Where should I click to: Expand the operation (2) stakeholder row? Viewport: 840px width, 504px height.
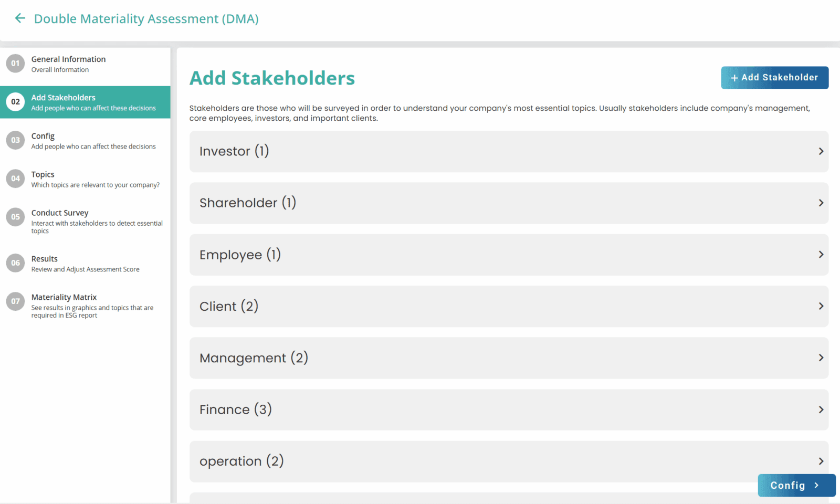click(x=509, y=461)
